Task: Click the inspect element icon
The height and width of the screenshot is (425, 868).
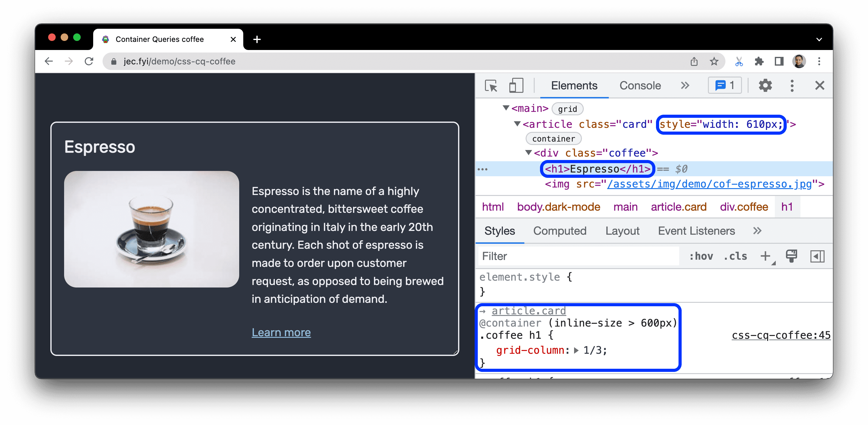Action: click(492, 86)
